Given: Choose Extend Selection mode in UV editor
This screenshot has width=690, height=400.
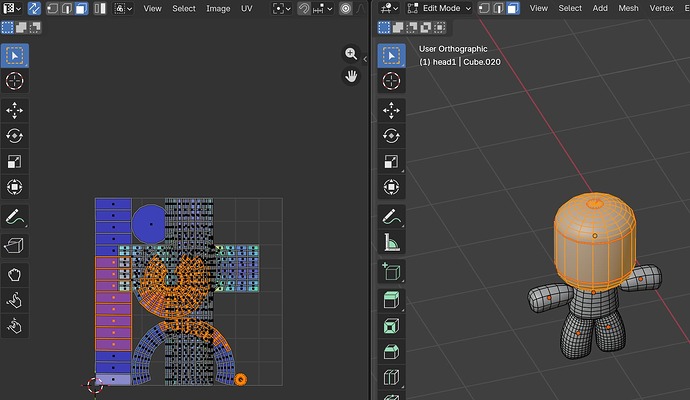Looking at the screenshot, I should point(21,28).
